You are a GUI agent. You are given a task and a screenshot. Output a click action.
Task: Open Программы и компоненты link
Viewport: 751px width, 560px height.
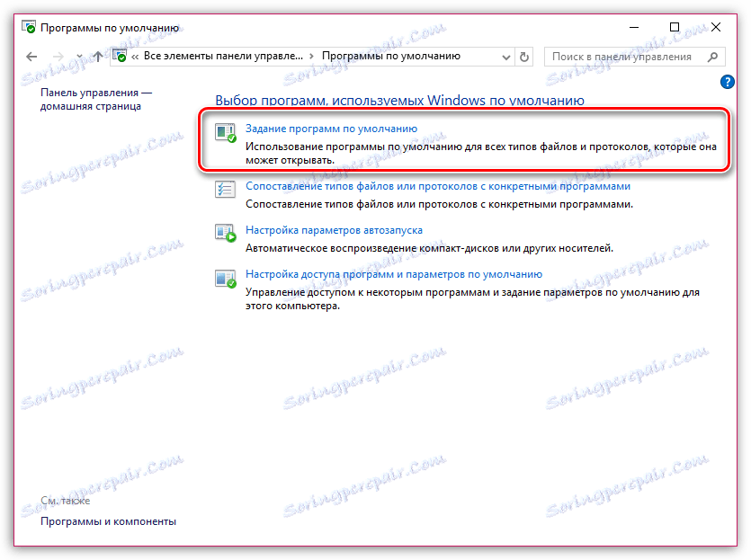[x=108, y=521]
